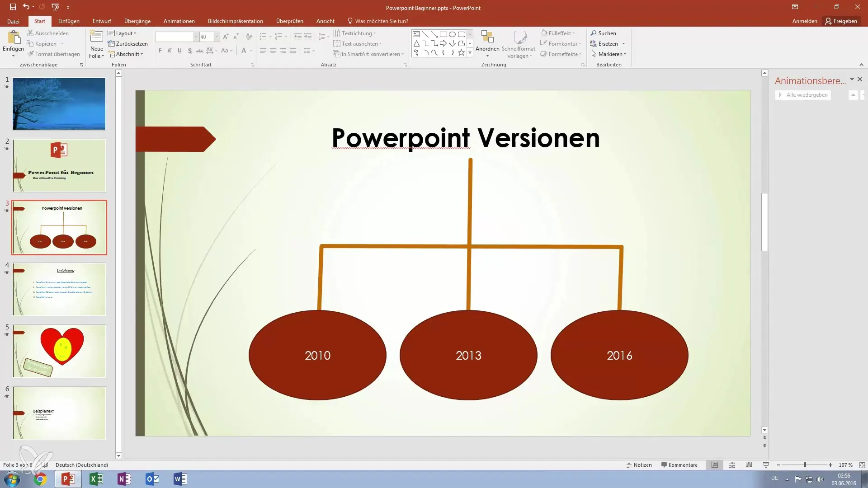Open the Animationen ribbon tab

[x=179, y=21]
